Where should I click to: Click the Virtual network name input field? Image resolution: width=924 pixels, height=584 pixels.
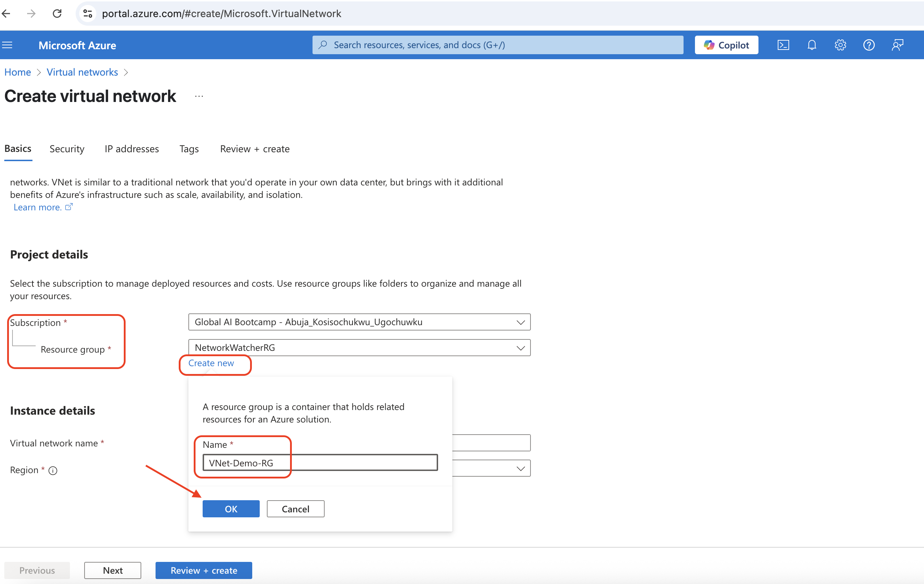click(491, 443)
